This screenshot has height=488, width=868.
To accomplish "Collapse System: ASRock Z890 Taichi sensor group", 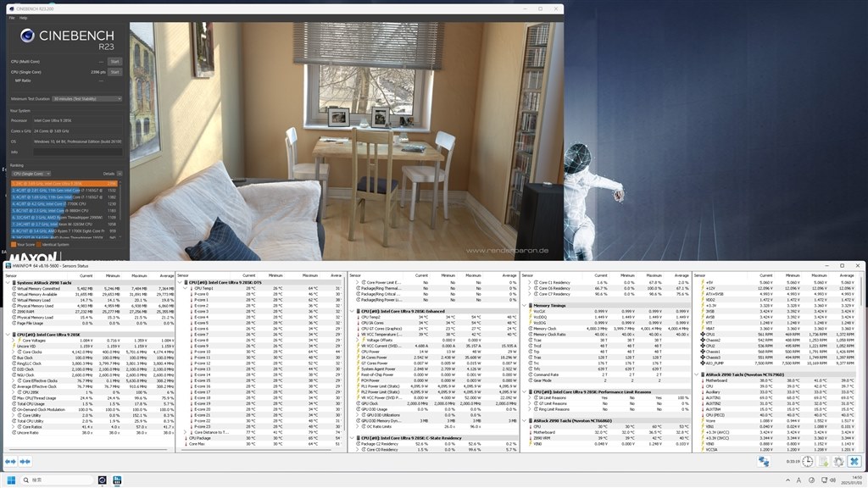I will pos(8,283).
